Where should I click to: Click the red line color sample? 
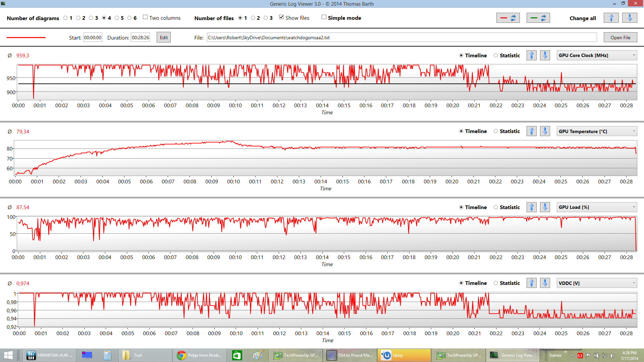tap(26, 38)
